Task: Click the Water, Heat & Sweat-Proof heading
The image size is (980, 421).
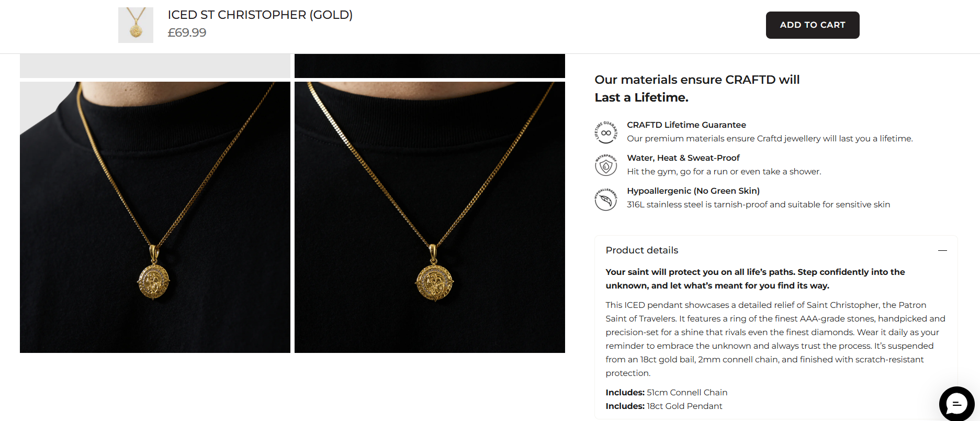Action: tap(683, 158)
